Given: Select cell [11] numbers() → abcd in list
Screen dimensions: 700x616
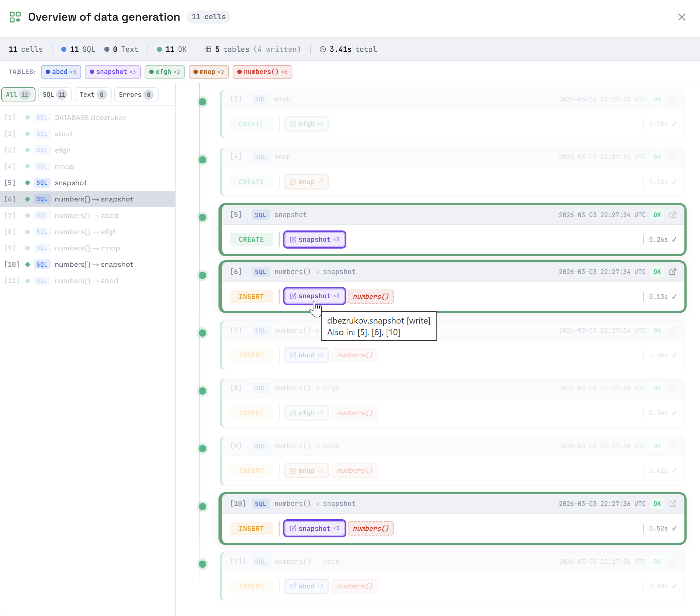Looking at the screenshot, I should (x=88, y=280).
